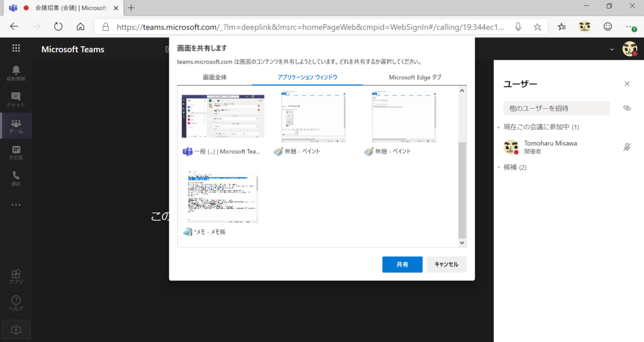The image size is (644, 342).
Task: Click the Microsoft Teams title text
Action: point(73,49)
